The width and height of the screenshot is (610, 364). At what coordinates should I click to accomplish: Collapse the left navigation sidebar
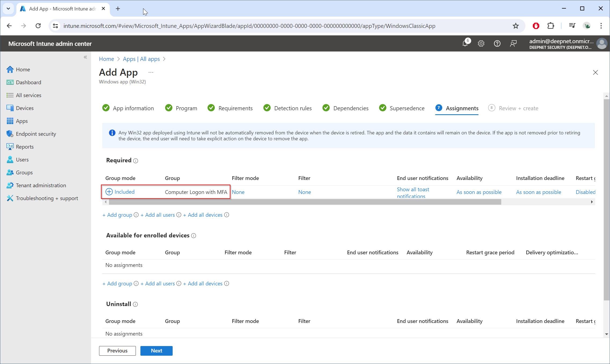click(85, 57)
